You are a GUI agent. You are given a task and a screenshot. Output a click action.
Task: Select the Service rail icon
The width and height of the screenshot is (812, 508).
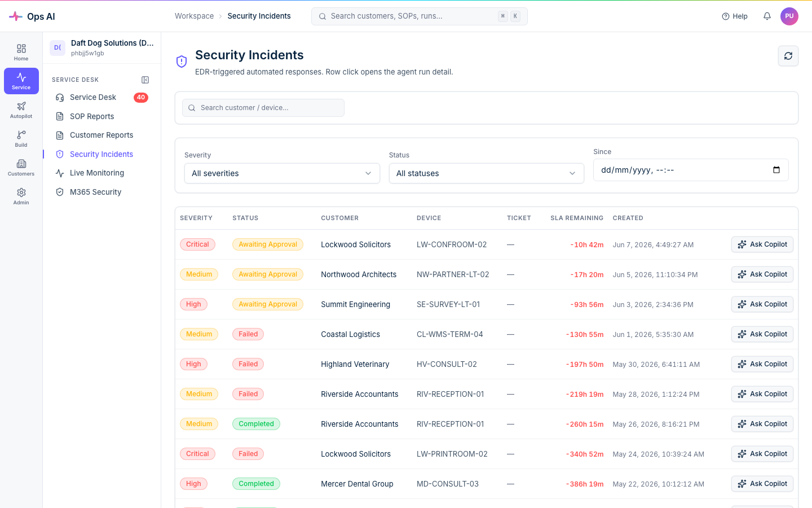pyautogui.click(x=21, y=81)
